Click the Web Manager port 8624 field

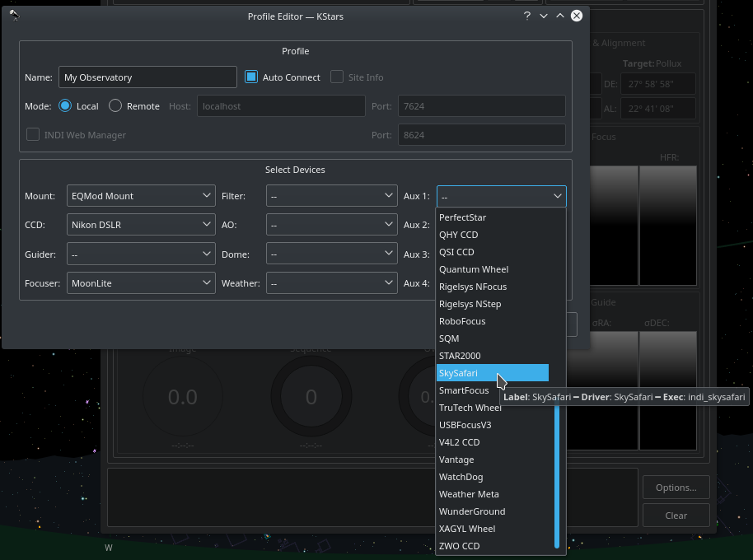point(482,135)
